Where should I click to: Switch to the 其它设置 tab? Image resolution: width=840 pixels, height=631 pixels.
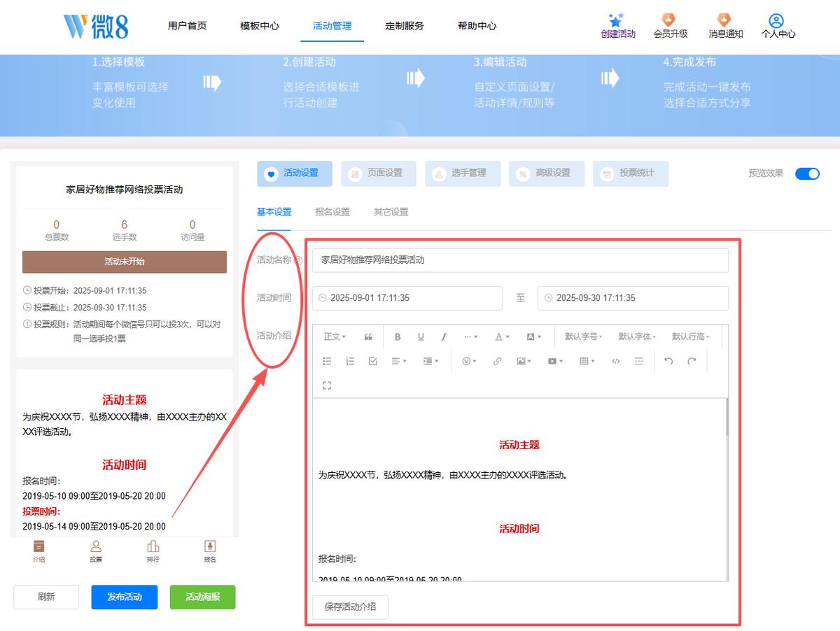coord(391,212)
